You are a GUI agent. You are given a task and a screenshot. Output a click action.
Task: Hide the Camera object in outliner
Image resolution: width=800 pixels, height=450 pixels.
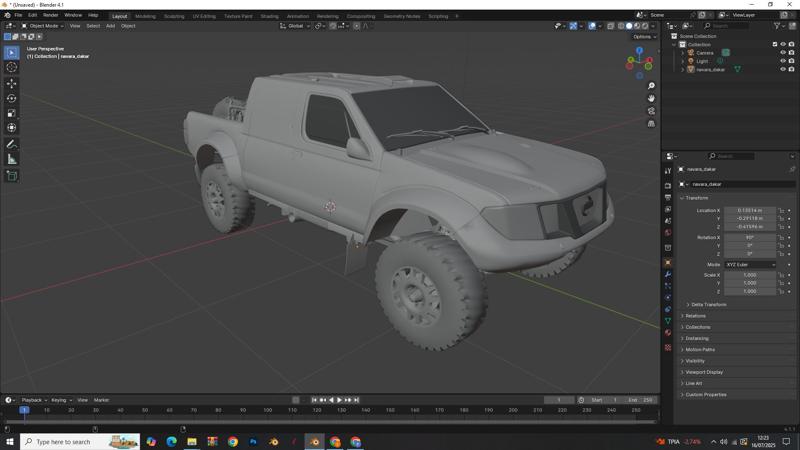pos(783,53)
